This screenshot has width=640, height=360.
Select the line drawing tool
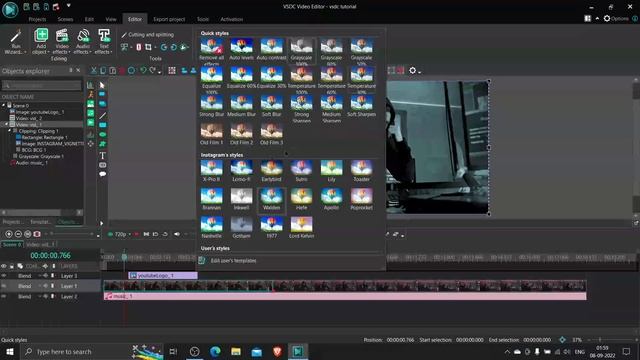(102, 116)
